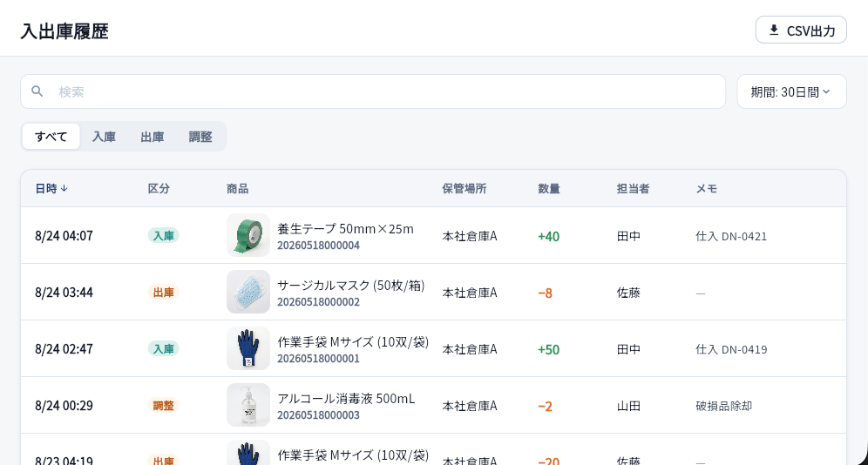The image size is (868, 465).
Task: Open the 期間: 30日間 period dropdown
Action: 791,91
